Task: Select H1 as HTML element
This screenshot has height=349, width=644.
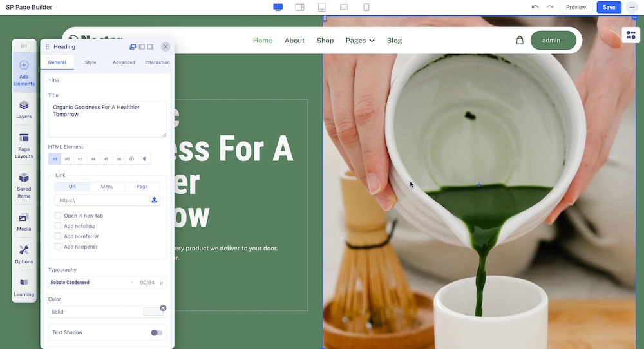Action: (55, 159)
